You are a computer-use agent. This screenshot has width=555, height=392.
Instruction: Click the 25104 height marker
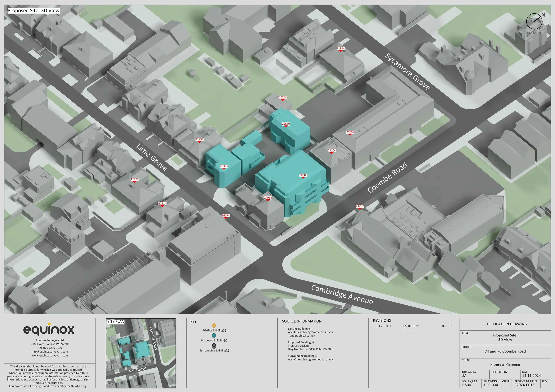click(332, 151)
